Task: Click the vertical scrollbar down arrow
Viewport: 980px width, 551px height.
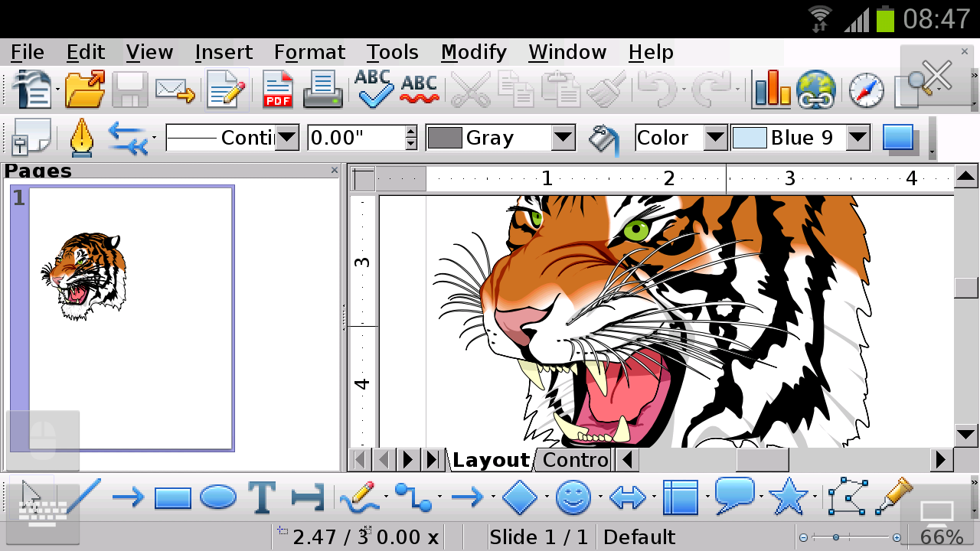Action: click(966, 435)
